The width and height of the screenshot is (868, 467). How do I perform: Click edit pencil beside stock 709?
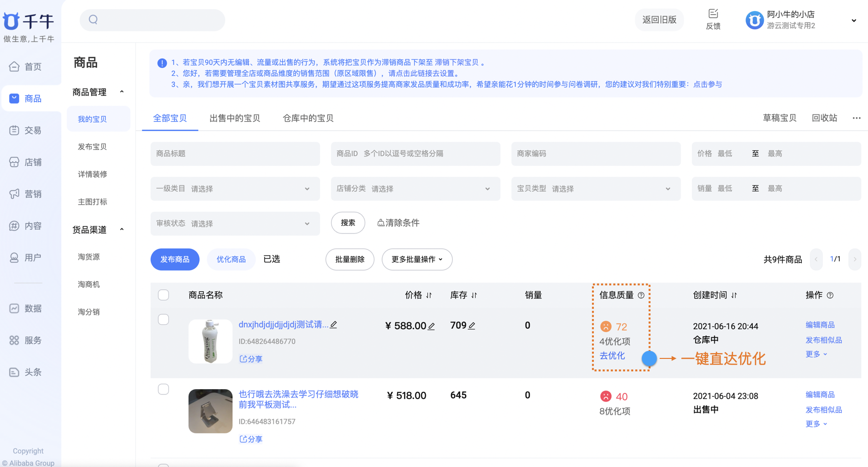472,326
